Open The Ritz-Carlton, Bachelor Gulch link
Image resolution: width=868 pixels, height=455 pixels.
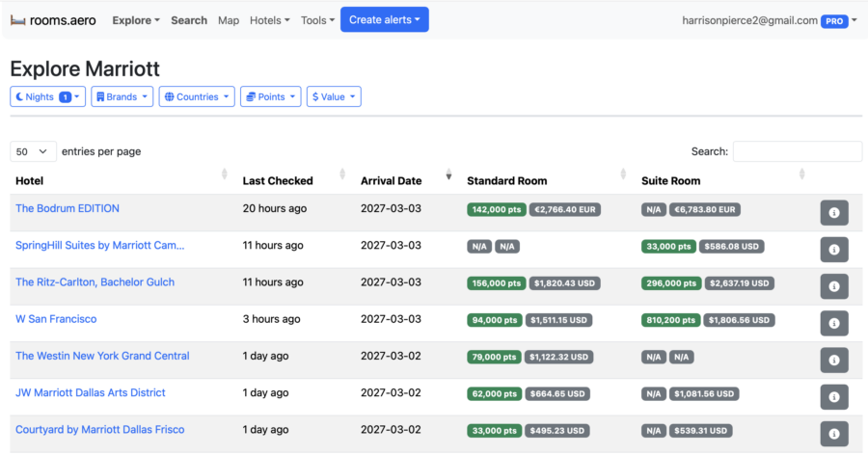pos(95,281)
